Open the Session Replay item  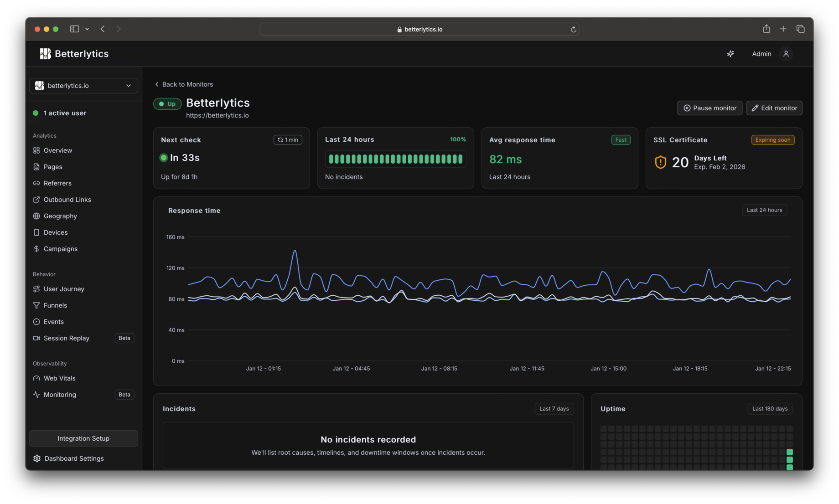(x=67, y=338)
